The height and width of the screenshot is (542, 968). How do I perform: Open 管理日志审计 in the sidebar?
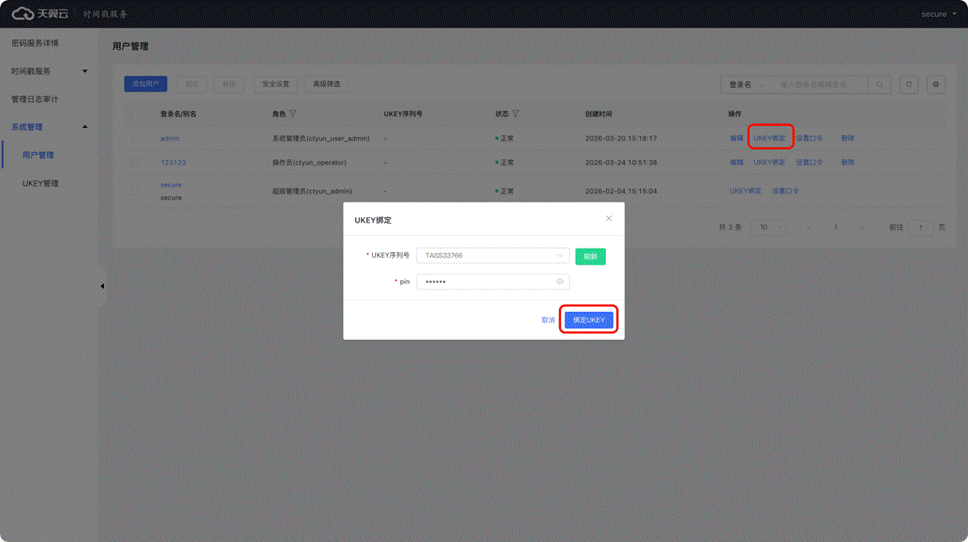point(35,99)
